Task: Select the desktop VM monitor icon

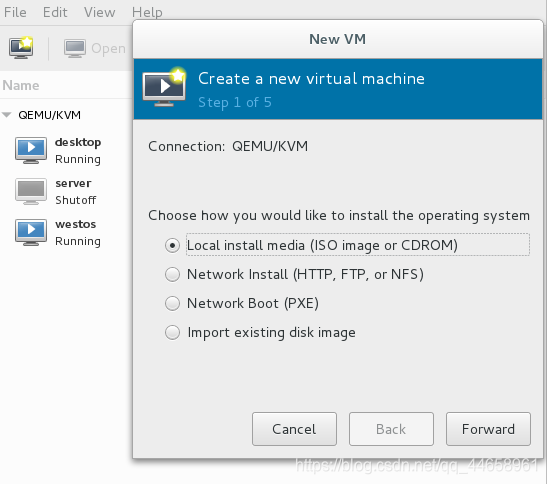Action: pyautogui.click(x=31, y=150)
